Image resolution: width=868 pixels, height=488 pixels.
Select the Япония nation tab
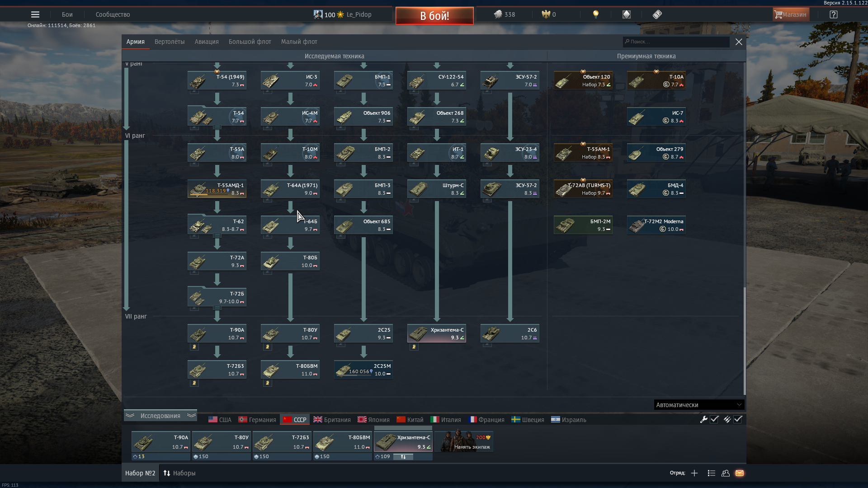pos(373,420)
